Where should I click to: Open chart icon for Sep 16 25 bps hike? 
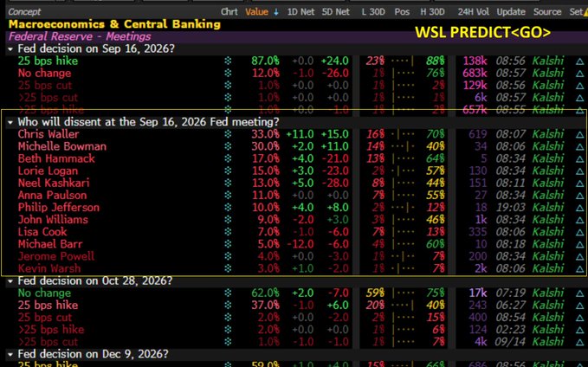228,61
